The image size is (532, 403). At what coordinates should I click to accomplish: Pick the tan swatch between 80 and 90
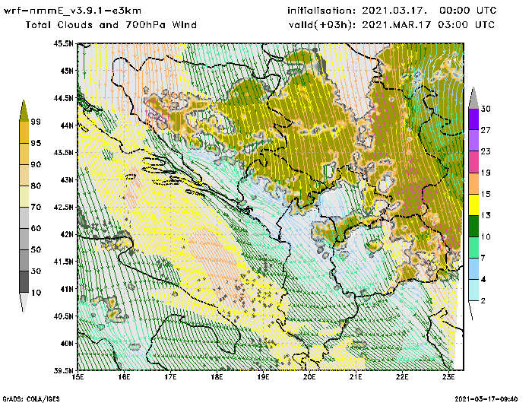(x=24, y=175)
